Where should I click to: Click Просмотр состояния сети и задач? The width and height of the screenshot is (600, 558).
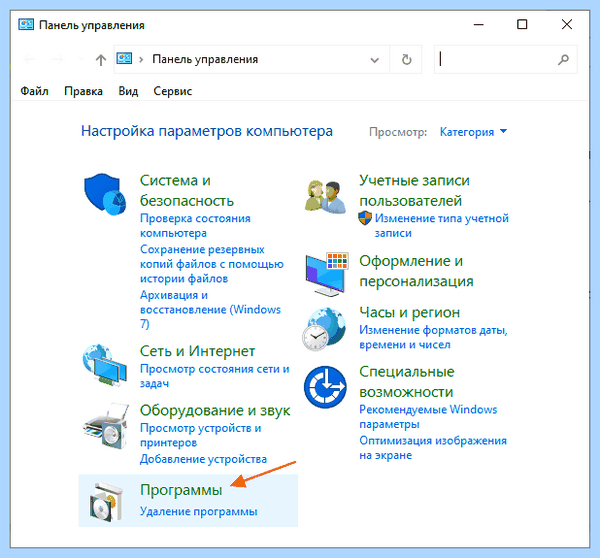[215, 376]
